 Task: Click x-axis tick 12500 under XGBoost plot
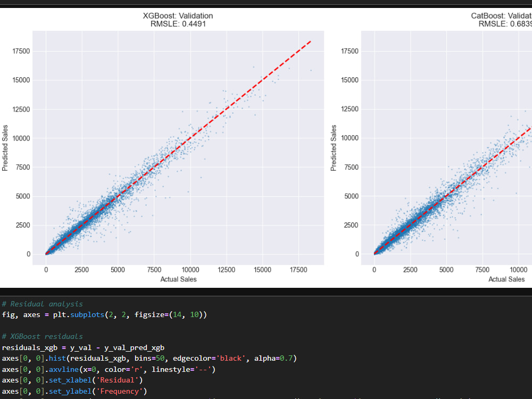click(226, 270)
